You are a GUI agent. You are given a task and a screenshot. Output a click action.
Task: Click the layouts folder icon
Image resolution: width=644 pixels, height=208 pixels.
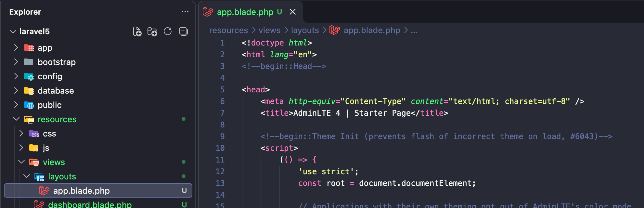[39, 177]
